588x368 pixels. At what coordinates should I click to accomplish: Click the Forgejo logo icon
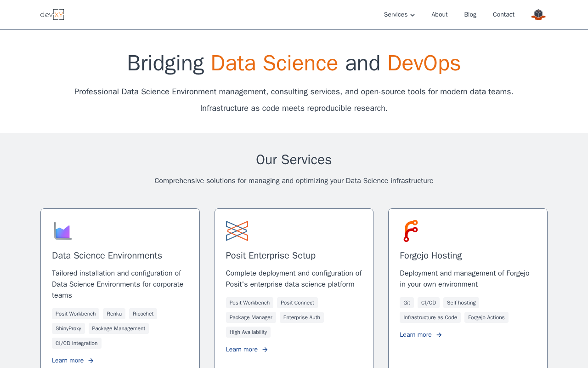(x=410, y=231)
